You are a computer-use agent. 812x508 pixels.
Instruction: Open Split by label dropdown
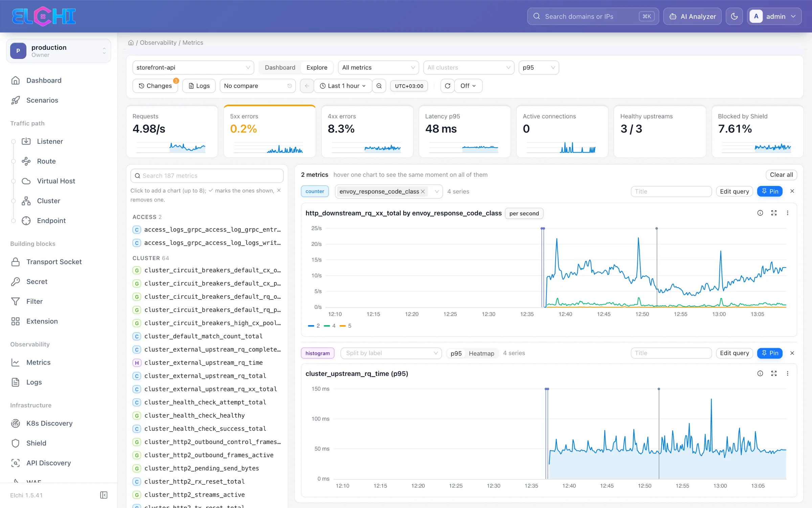[x=391, y=353]
